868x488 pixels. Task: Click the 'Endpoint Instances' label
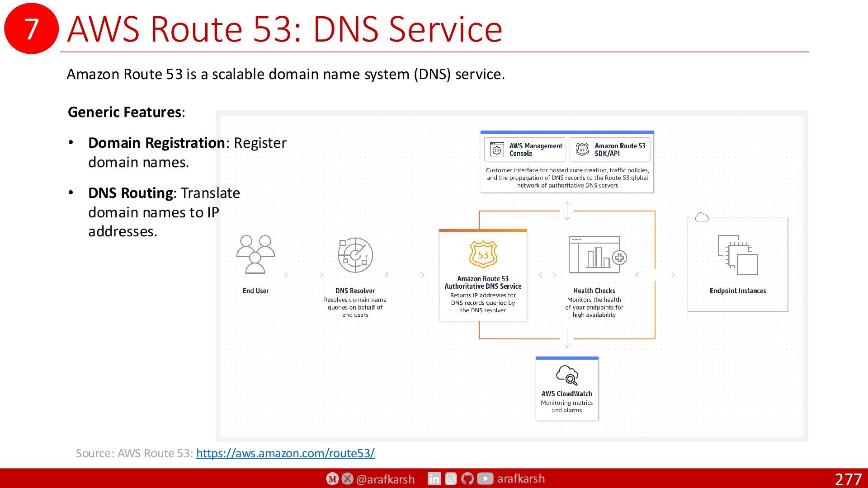tap(738, 291)
